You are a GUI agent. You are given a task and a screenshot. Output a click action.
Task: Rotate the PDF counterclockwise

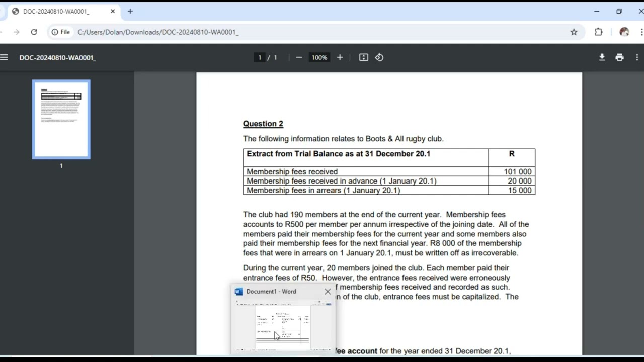[379, 57]
